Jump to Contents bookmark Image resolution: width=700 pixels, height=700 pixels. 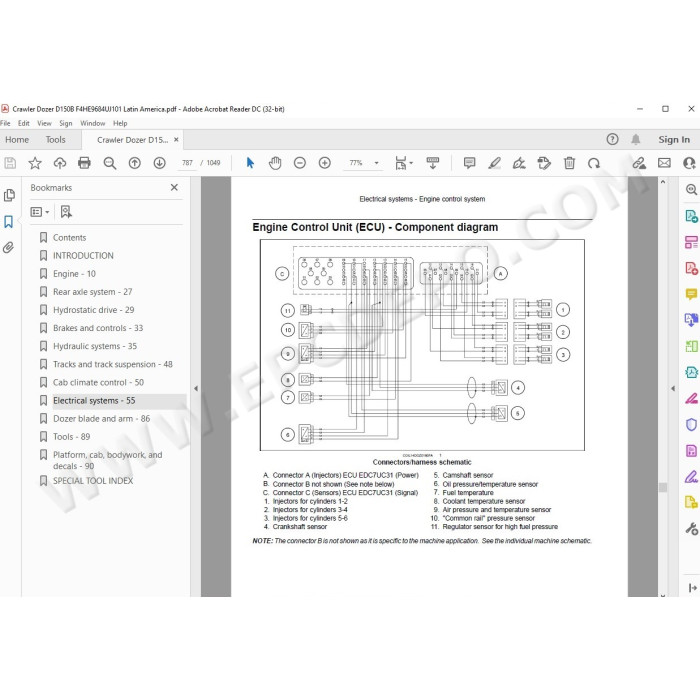pyautogui.click(x=69, y=238)
